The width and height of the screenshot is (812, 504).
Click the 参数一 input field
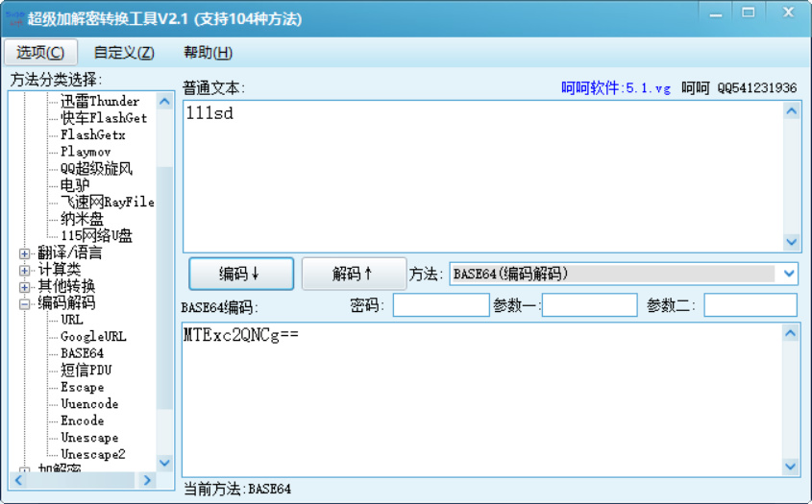(589, 304)
